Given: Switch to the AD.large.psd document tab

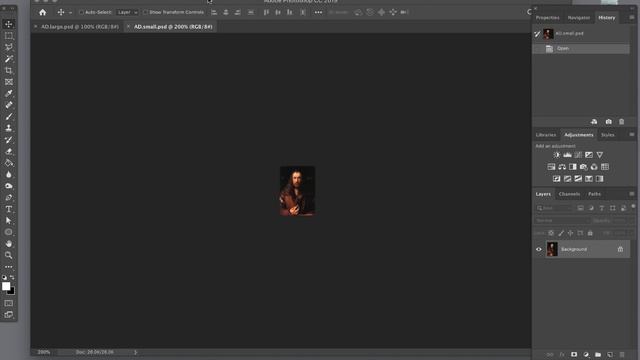Looking at the screenshot, I should [x=80, y=27].
